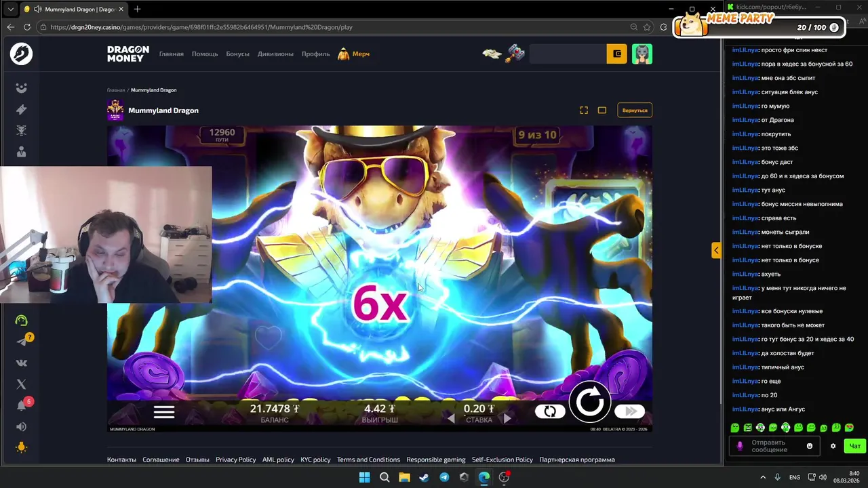The image size is (868, 488).
Task: Click the chat message input field
Action: coord(774,446)
